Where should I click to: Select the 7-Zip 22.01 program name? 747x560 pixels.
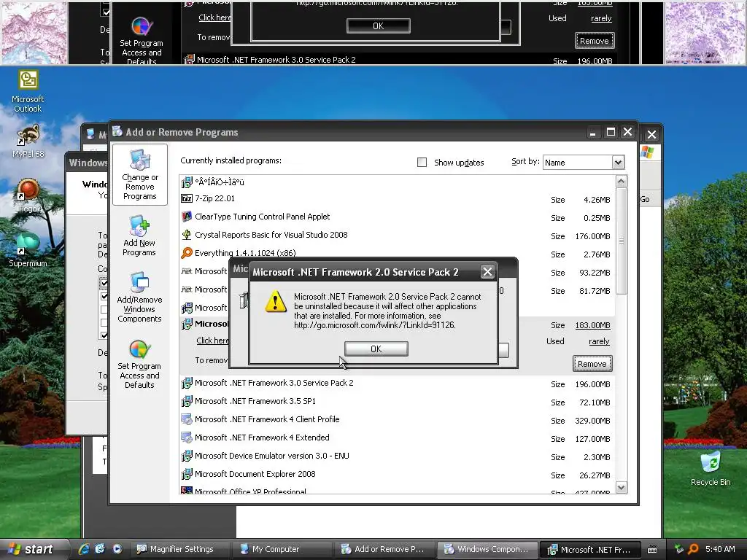[x=214, y=198]
